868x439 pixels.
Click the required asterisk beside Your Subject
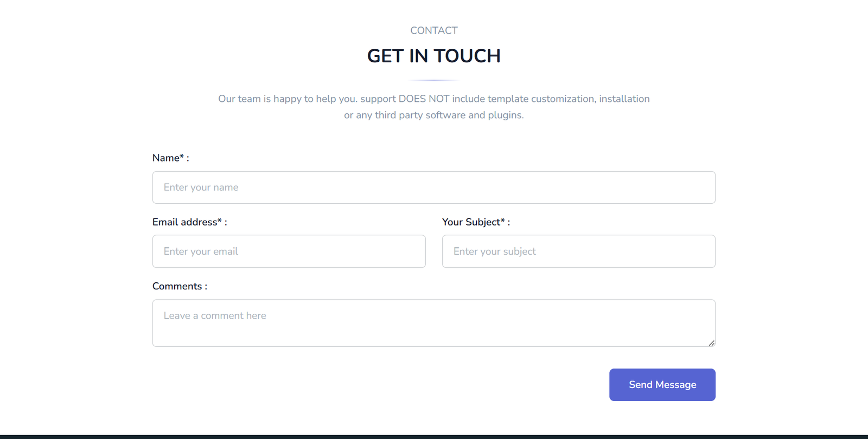pyautogui.click(x=502, y=221)
